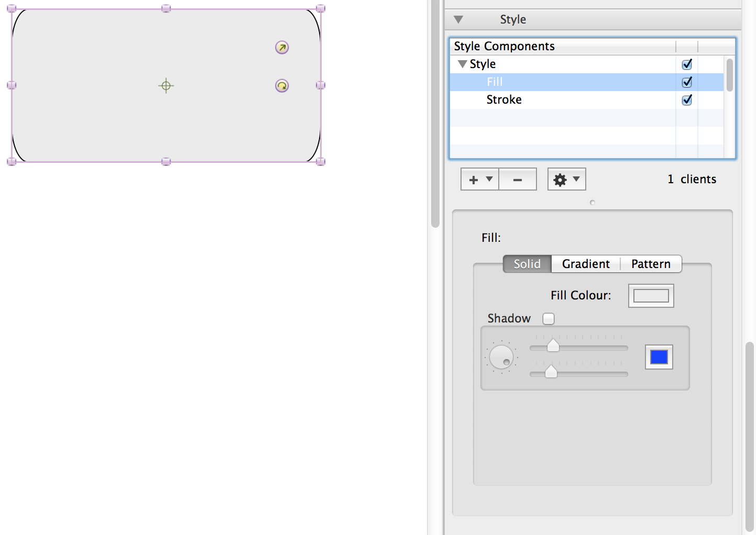Click the crosshair centre point of the shape
756x535 pixels.
(x=166, y=86)
